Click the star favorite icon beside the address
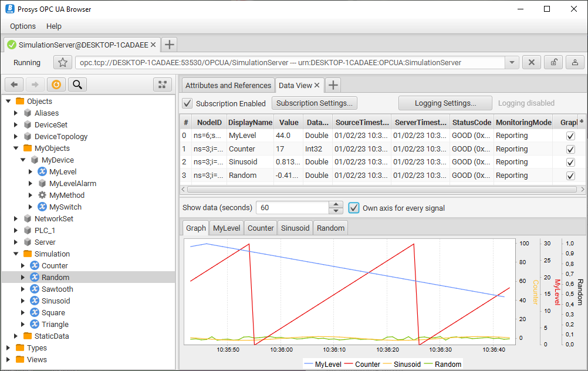Viewport: 588px width, 371px height. point(63,63)
